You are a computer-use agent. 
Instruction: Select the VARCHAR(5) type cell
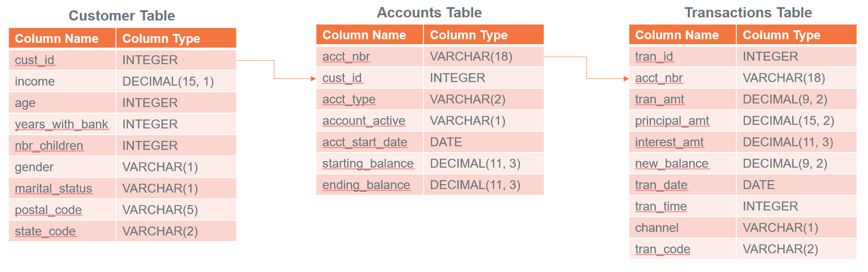click(160, 210)
